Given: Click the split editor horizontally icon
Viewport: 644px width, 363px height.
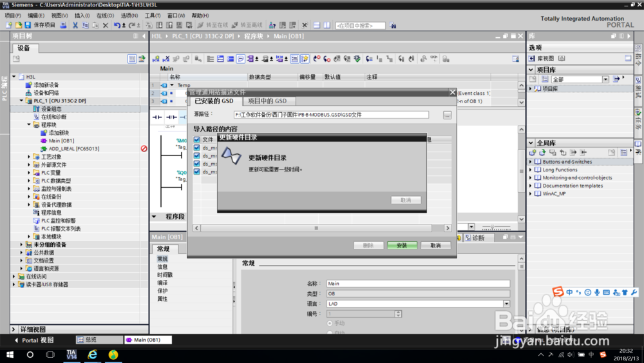Looking at the screenshot, I should (317, 25).
